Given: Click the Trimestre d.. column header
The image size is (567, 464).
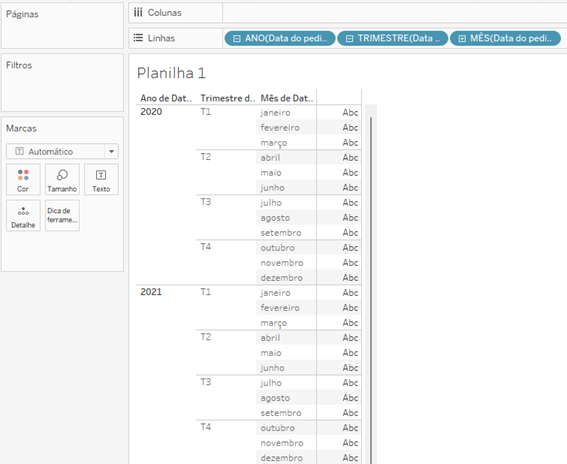Looking at the screenshot, I should 227,98.
